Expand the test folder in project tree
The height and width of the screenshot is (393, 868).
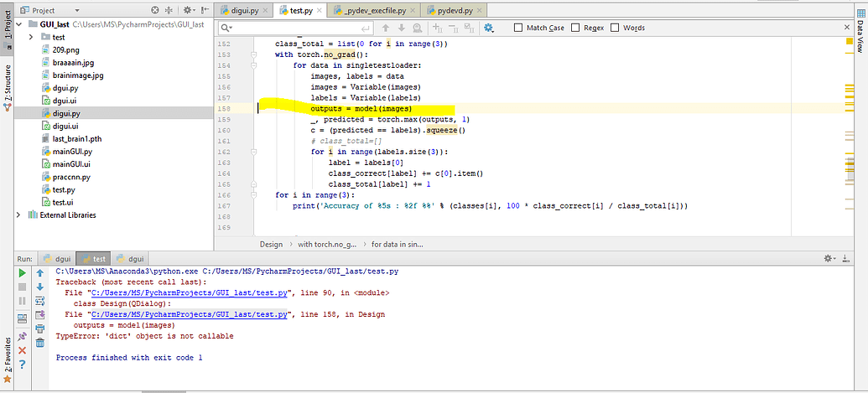32,38
